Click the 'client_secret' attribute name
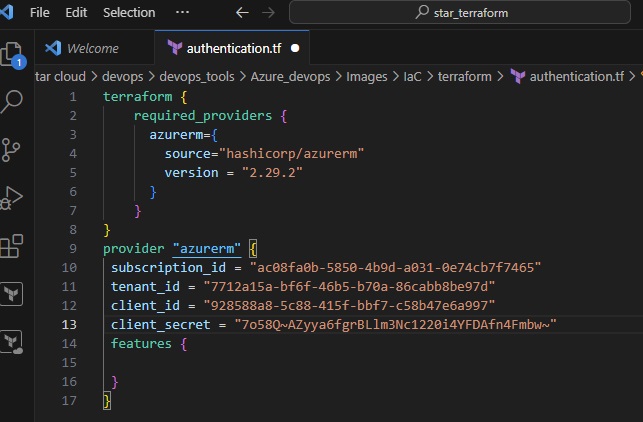The width and height of the screenshot is (643, 422). (x=161, y=324)
